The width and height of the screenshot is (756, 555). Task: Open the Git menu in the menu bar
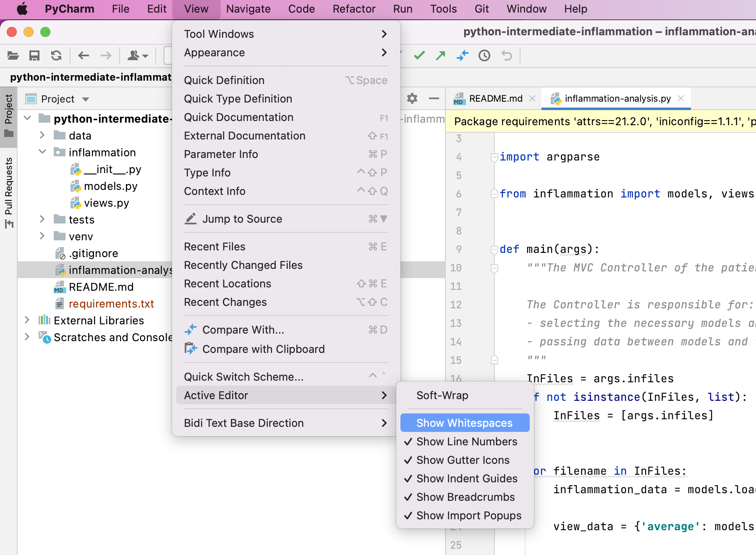481,9
